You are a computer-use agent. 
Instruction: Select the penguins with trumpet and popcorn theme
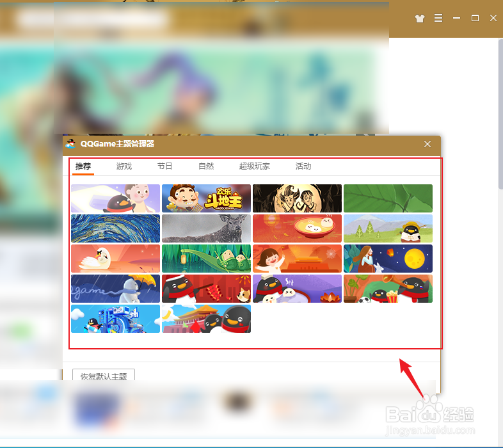click(x=388, y=289)
